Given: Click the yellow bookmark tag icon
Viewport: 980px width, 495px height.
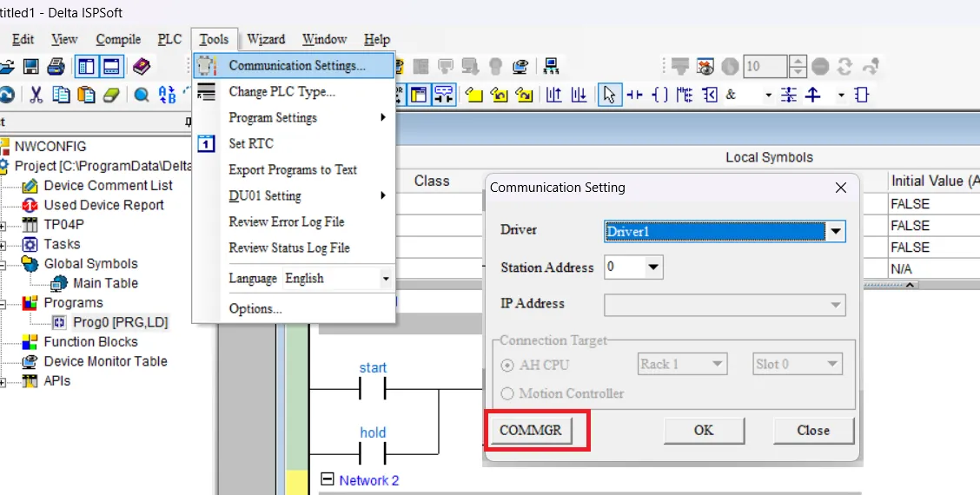Looking at the screenshot, I should point(475,95).
